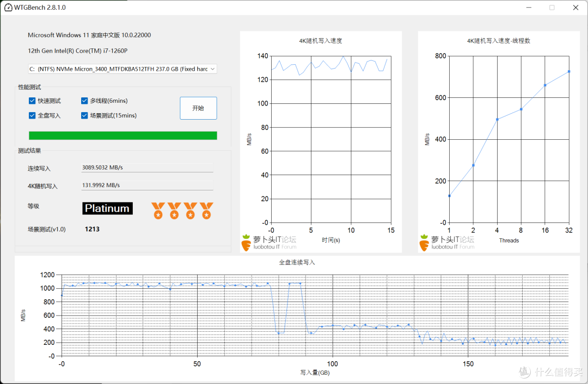Image resolution: width=588 pixels, height=384 pixels.
Task: Close the WTGBench window
Action: pyautogui.click(x=575, y=8)
